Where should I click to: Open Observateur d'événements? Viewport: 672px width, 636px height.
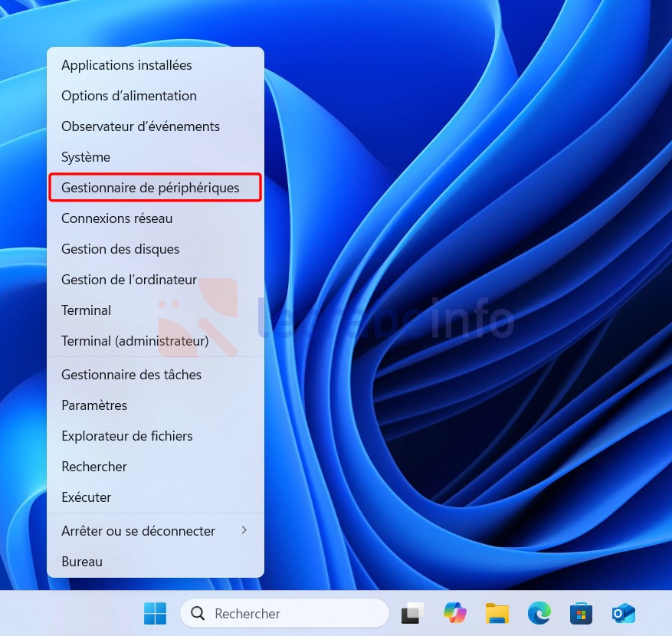point(140,126)
